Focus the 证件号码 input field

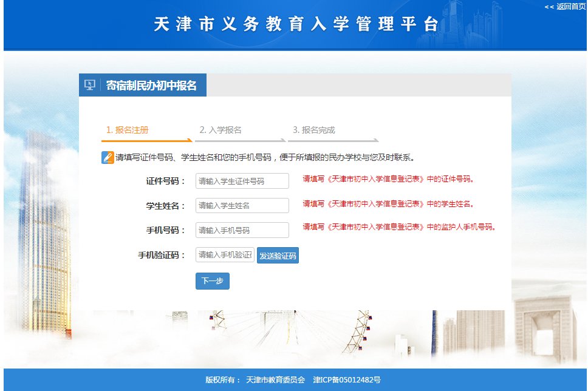[242, 181]
